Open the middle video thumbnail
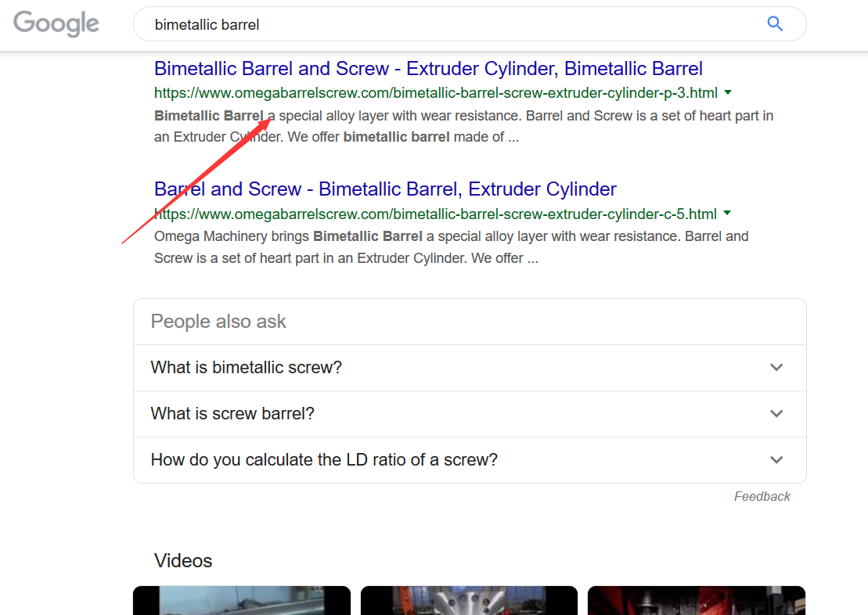 [469, 600]
